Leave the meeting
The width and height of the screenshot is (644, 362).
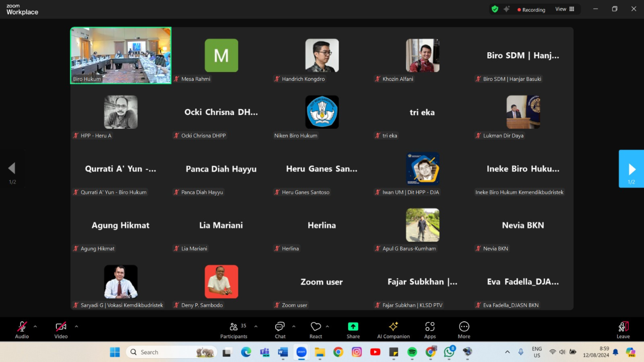point(623,330)
